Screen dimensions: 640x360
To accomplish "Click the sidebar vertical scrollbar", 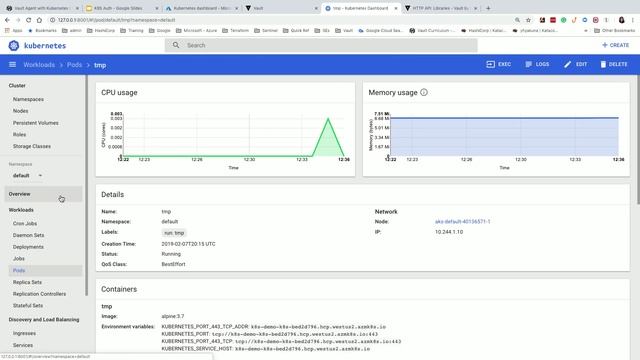I will [x=87, y=186].
